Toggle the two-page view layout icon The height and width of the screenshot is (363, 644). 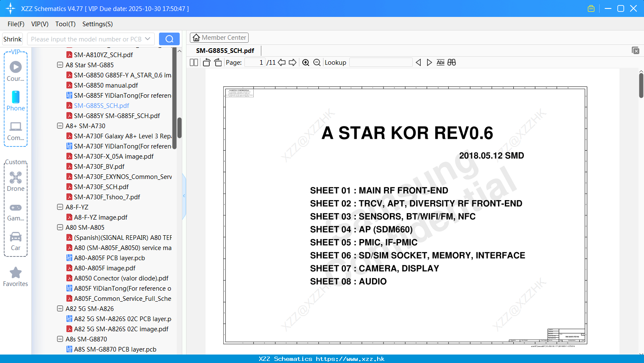pyautogui.click(x=194, y=63)
